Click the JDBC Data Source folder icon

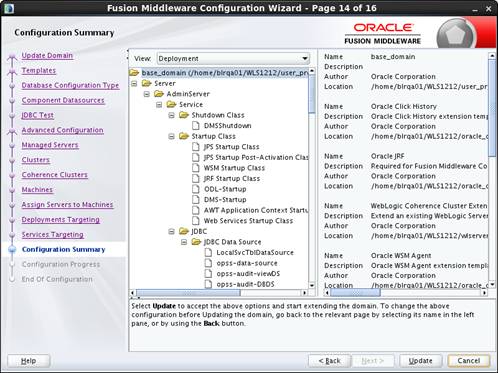(x=196, y=242)
